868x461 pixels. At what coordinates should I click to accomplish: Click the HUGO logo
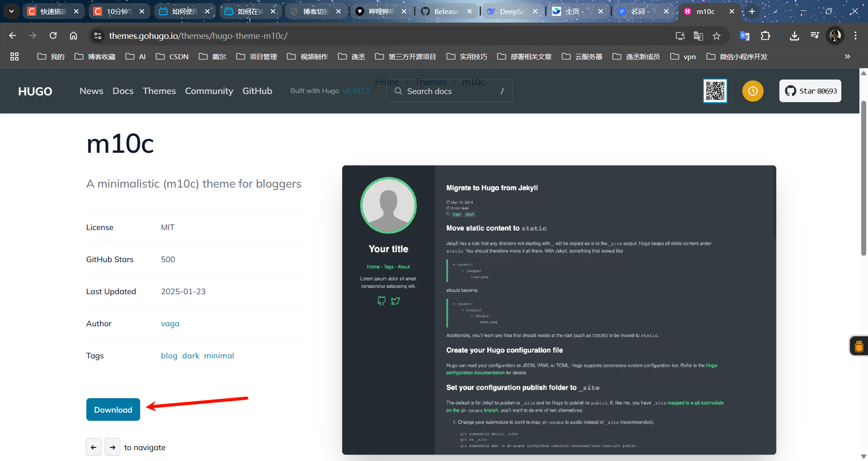(35, 91)
